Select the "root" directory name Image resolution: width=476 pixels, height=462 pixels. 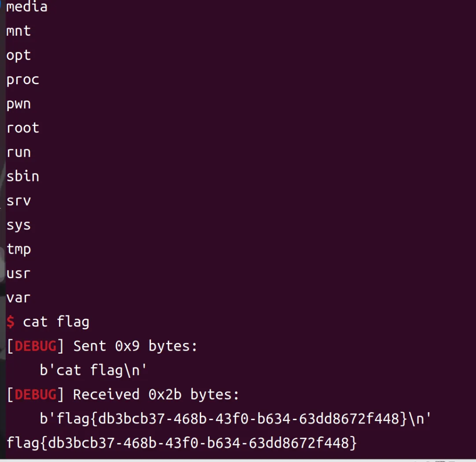click(23, 128)
